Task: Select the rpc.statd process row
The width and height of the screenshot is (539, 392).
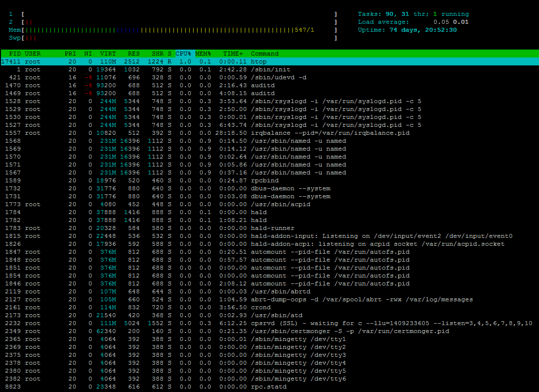Action: (x=149, y=387)
